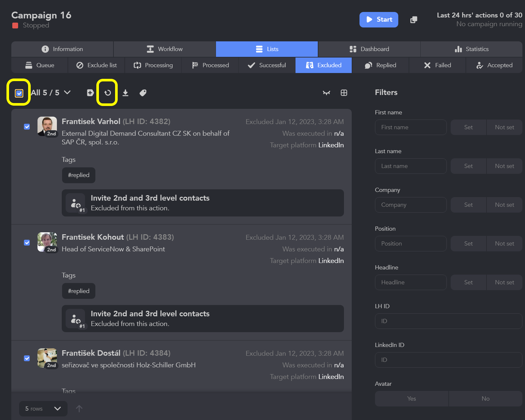Click the add contact icon

[x=90, y=93]
